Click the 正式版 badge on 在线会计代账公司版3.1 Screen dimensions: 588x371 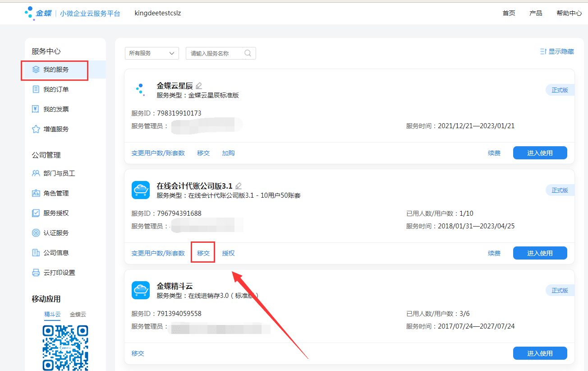(x=560, y=190)
